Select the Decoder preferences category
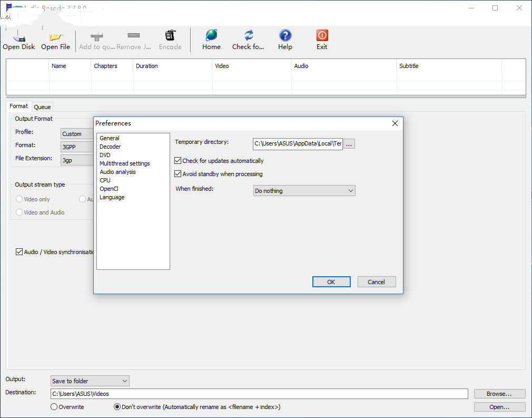The width and height of the screenshot is (532, 418). coord(110,147)
